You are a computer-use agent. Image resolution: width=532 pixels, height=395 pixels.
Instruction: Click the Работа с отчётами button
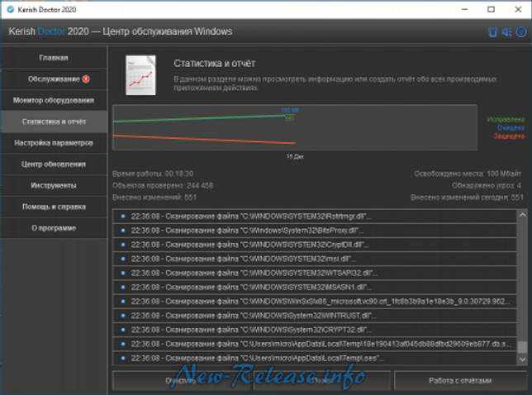point(460,380)
